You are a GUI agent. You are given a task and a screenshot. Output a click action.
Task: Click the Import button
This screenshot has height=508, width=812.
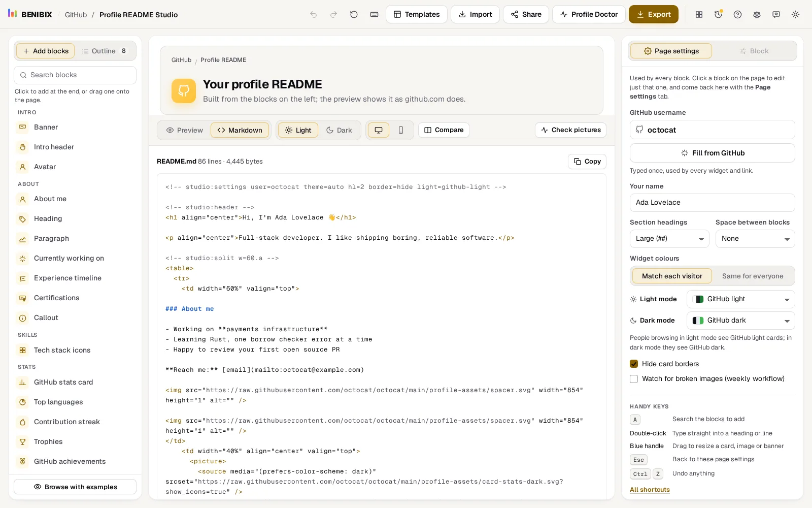(x=476, y=14)
